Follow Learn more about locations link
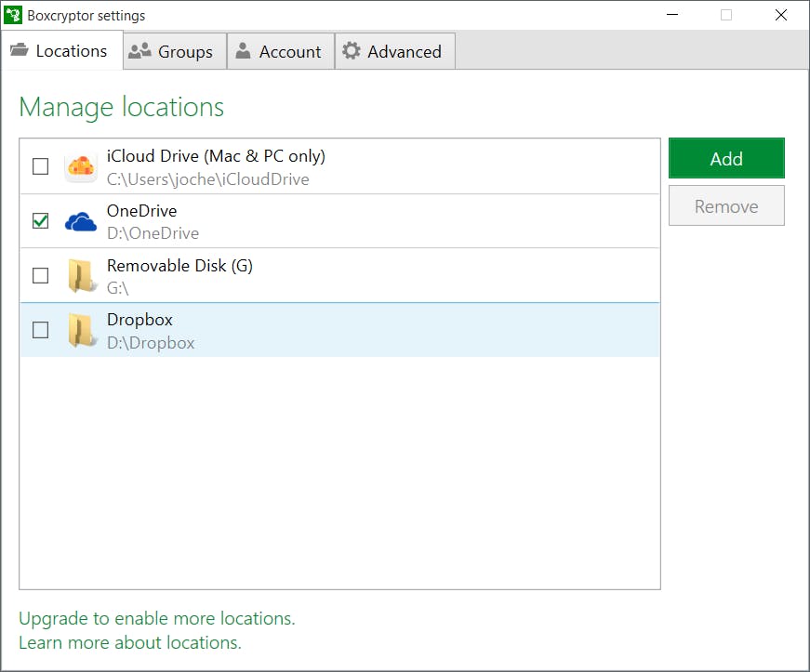810x672 pixels. 130,642
